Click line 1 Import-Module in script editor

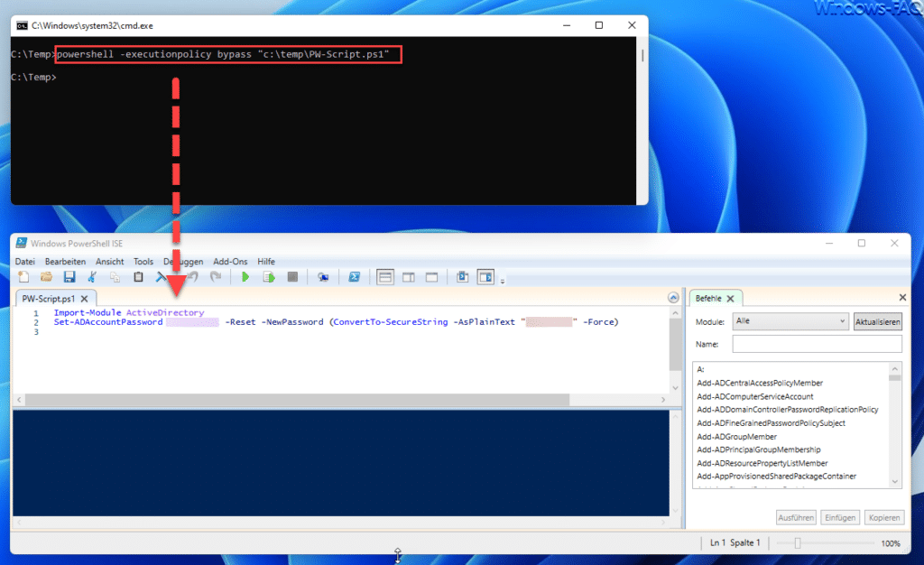coord(88,313)
